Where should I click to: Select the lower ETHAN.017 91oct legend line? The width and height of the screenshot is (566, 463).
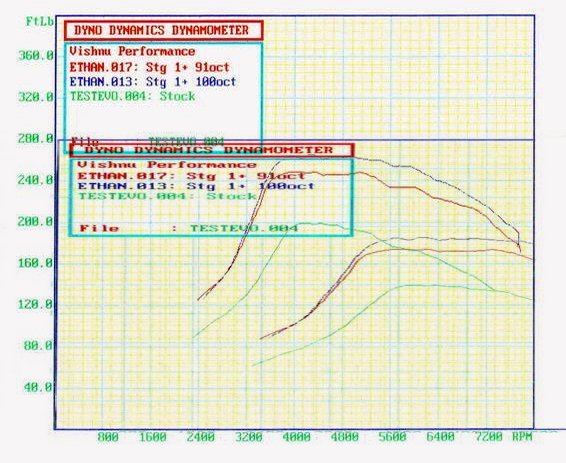(x=192, y=176)
